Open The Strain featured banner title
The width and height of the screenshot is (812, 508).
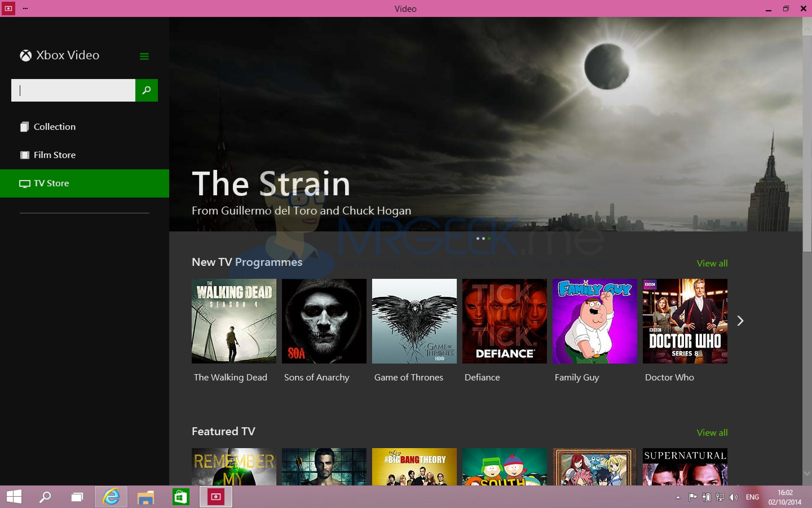coord(271,183)
